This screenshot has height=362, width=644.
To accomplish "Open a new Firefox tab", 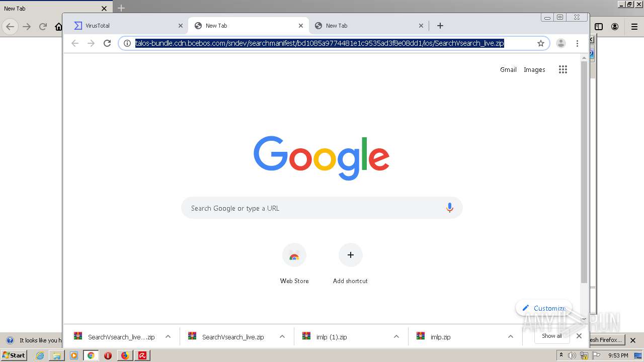I will click(x=121, y=8).
